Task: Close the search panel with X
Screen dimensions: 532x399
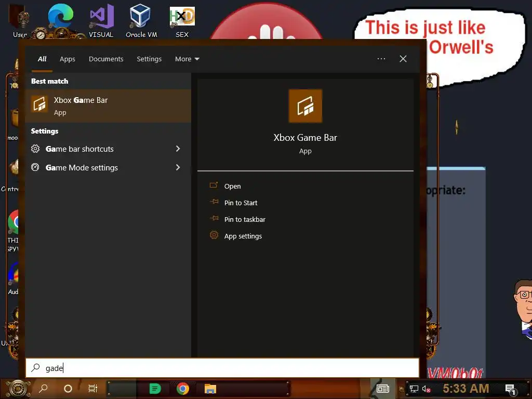Action: [x=403, y=59]
